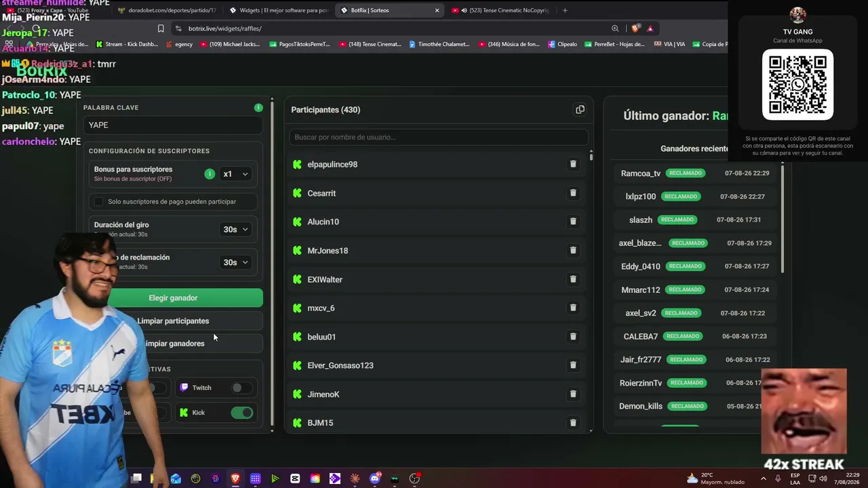Viewport: 868px width, 488px height.
Task: Click the TV GANG WhatsApp QR code
Action: [x=797, y=85]
